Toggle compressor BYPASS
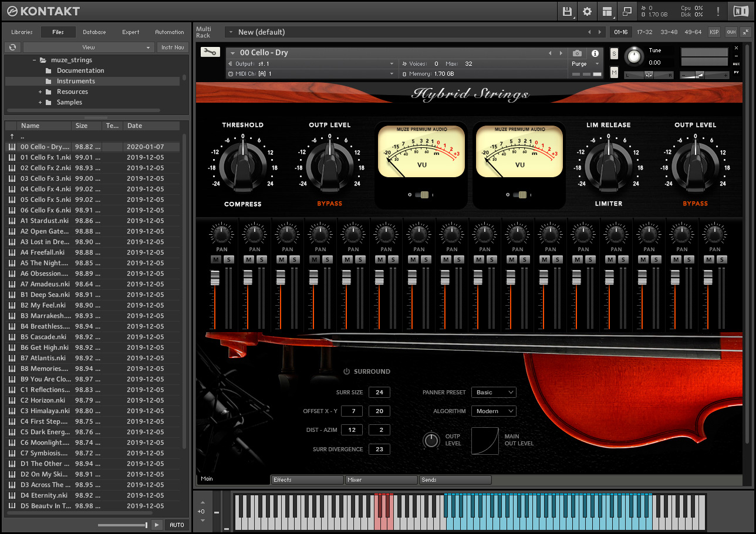 coord(329,204)
